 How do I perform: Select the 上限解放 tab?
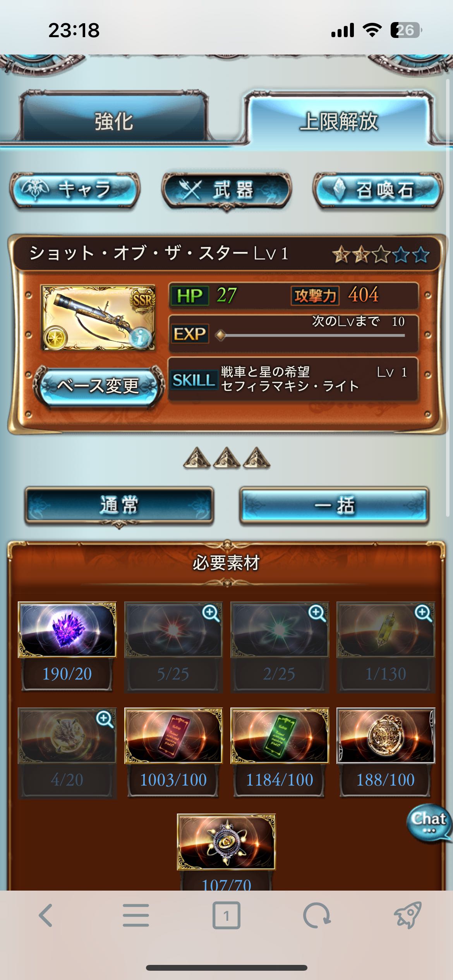click(x=339, y=120)
